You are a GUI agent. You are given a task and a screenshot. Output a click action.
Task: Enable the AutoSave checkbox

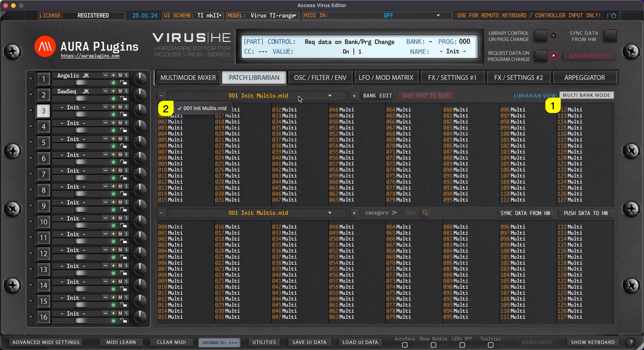click(x=405, y=345)
